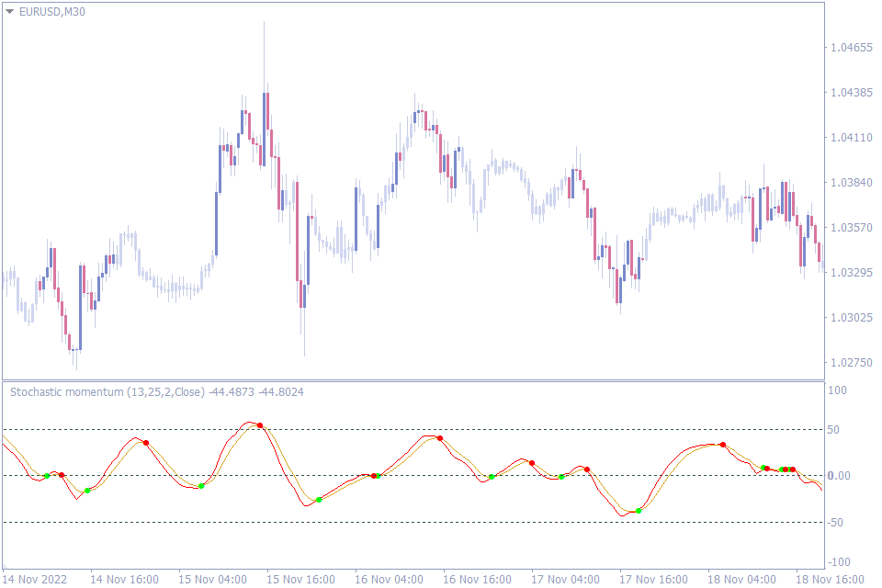Screen dimensions: 882x588
Task: Click the first green dot on 14 Nov
Action: [x=46, y=476]
